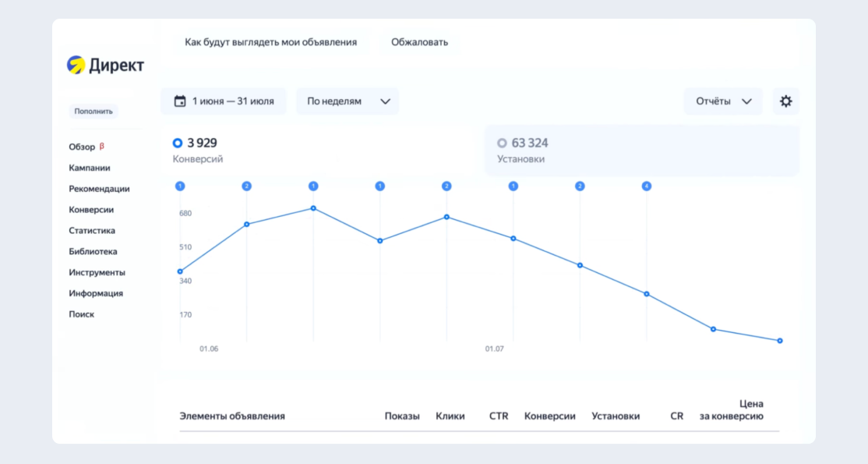Open Как будут выглядеть мои объявления
Viewport: 868px width, 464px height.
point(270,42)
